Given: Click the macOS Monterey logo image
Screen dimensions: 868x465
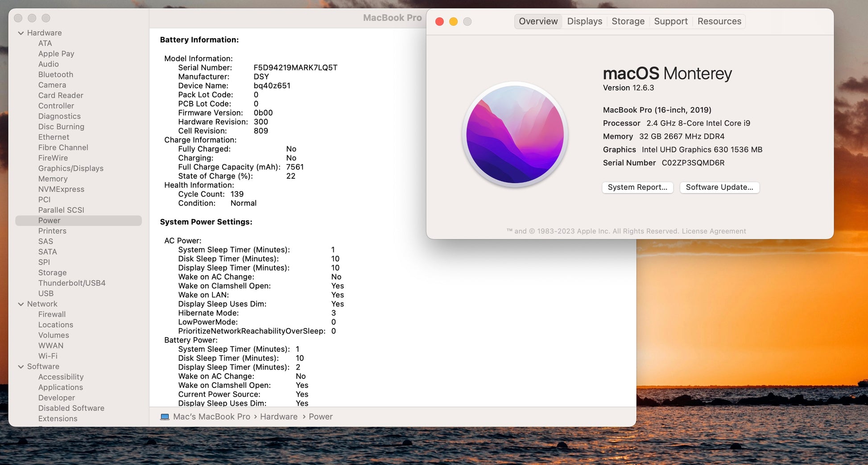Looking at the screenshot, I should pos(515,134).
